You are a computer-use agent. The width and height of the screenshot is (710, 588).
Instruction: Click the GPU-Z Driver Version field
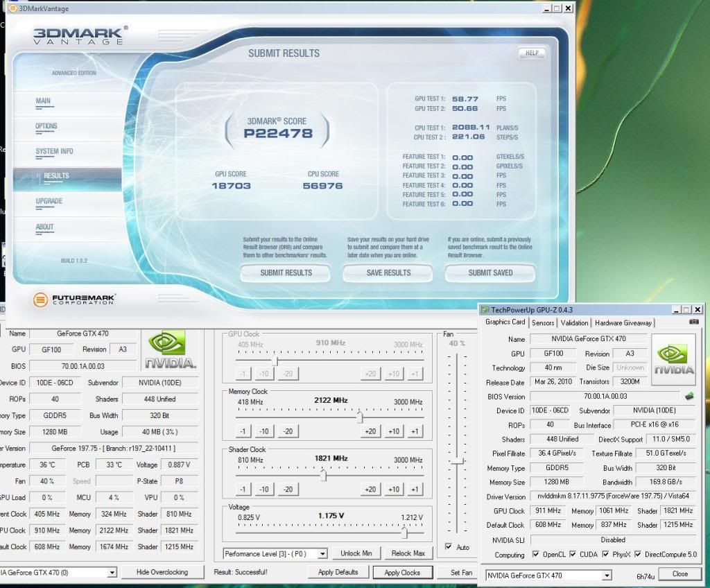pos(613,496)
